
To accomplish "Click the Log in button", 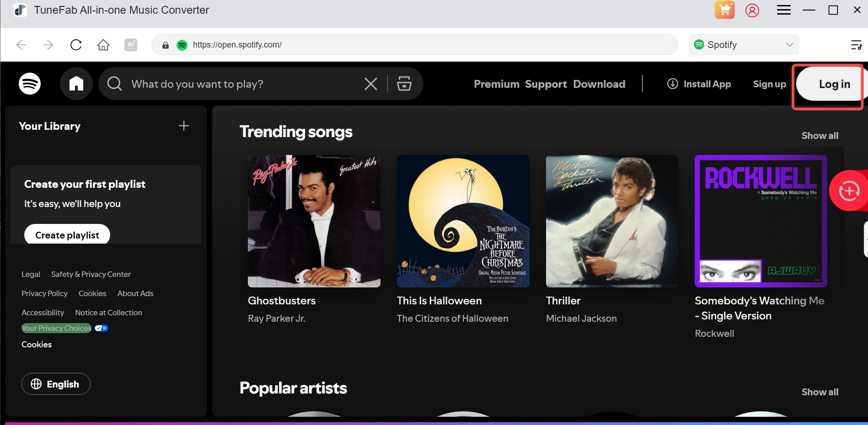I will [x=835, y=84].
